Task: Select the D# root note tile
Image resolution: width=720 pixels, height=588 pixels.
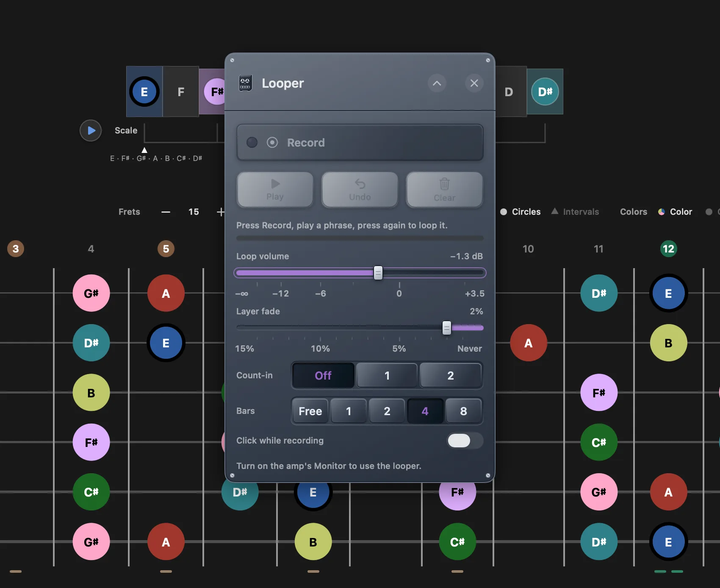Action: (545, 92)
